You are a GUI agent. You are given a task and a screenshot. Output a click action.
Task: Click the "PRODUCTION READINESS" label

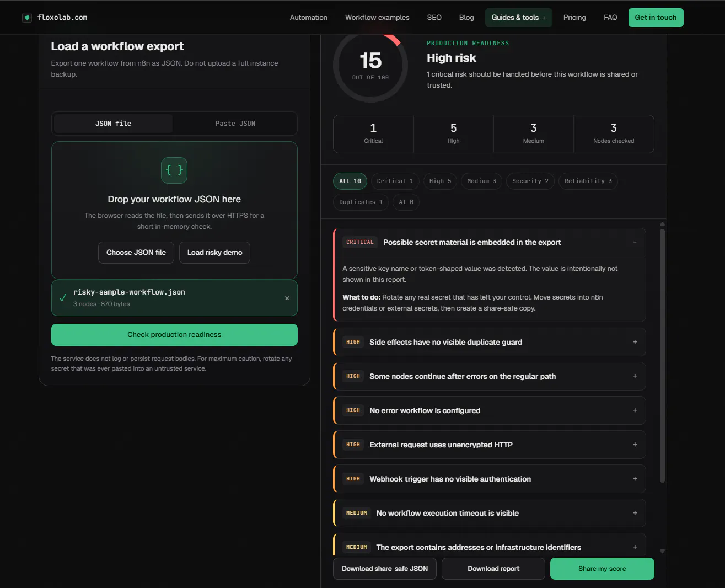pyautogui.click(x=468, y=43)
